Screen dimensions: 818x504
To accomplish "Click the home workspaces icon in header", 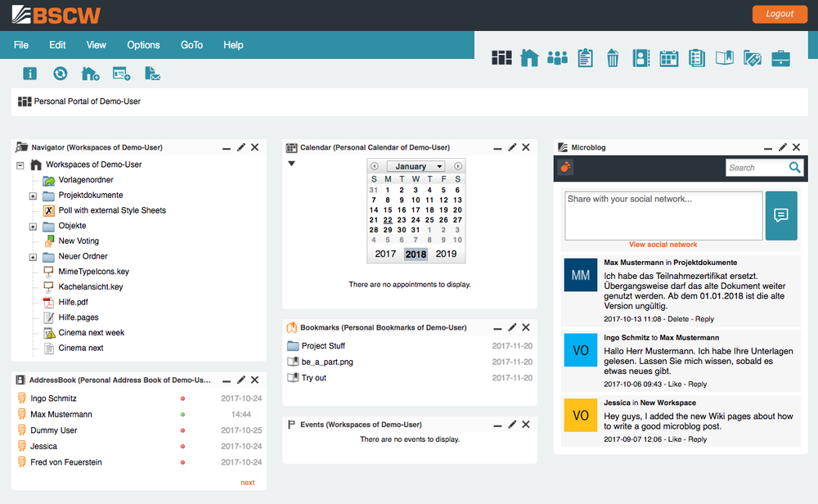I will [529, 57].
